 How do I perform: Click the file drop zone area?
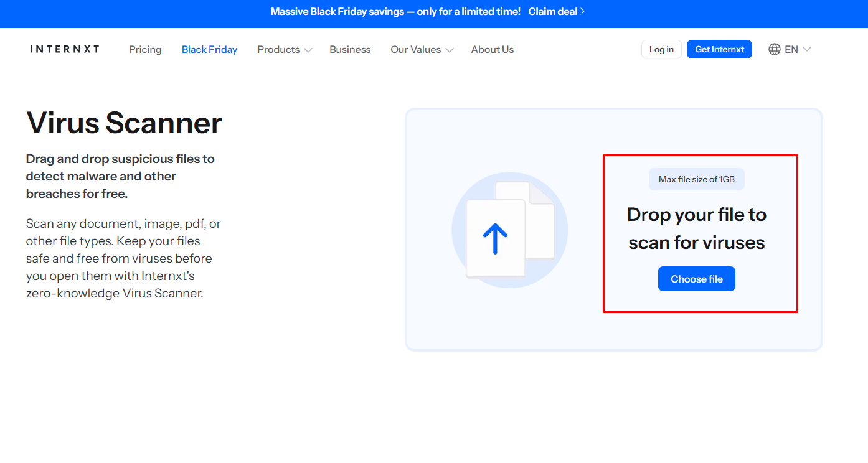(x=700, y=233)
